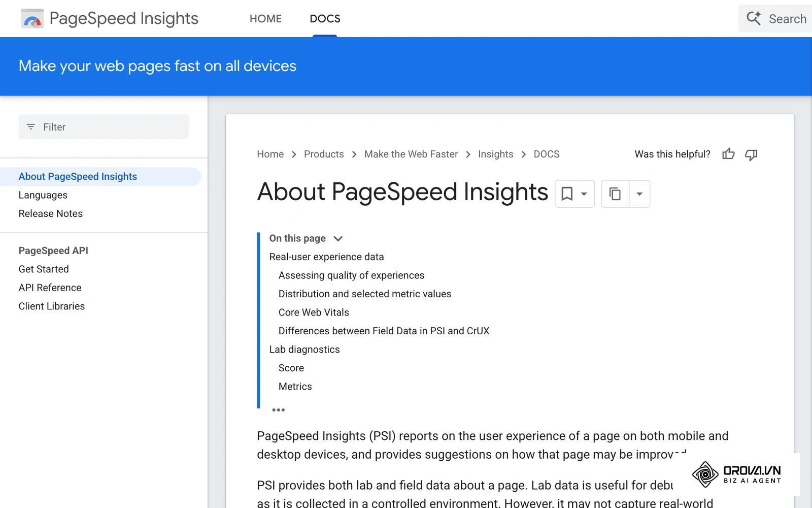Jump to Core Web Vitals section
Image resolution: width=812 pixels, height=508 pixels.
314,312
